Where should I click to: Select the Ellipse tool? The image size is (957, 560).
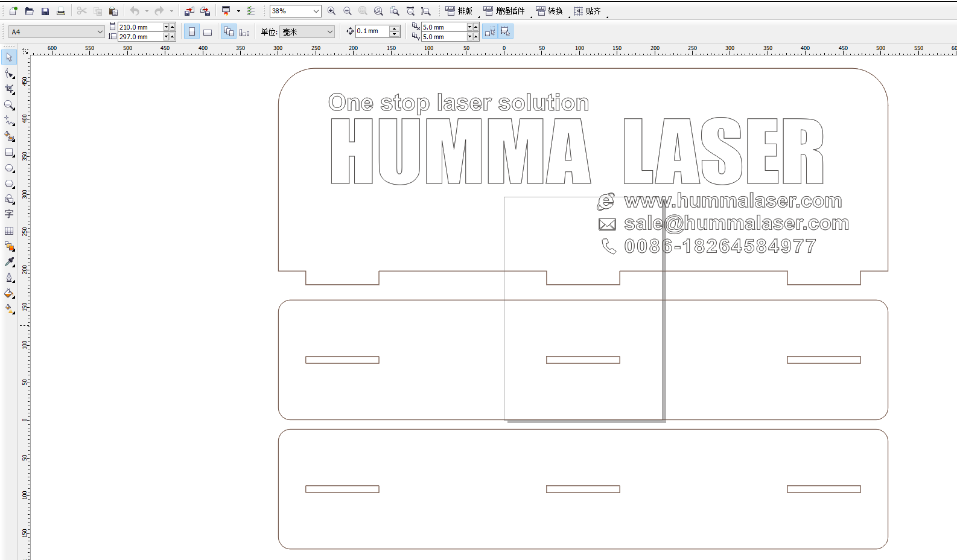pyautogui.click(x=9, y=168)
